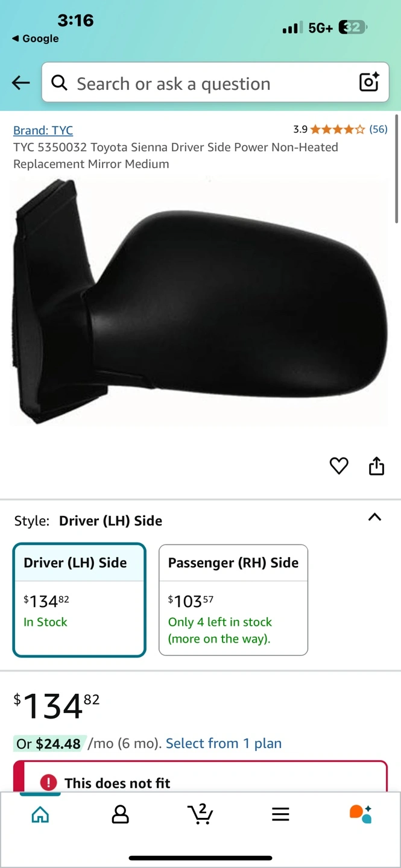Select Passenger (RH) Side style option
This screenshot has width=401, height=868.
[x=233, y=600]
